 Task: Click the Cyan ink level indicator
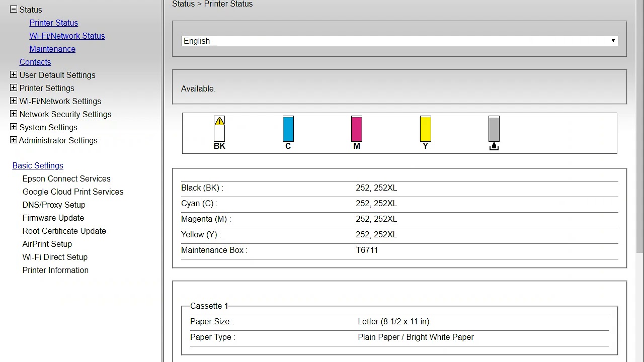288,129
